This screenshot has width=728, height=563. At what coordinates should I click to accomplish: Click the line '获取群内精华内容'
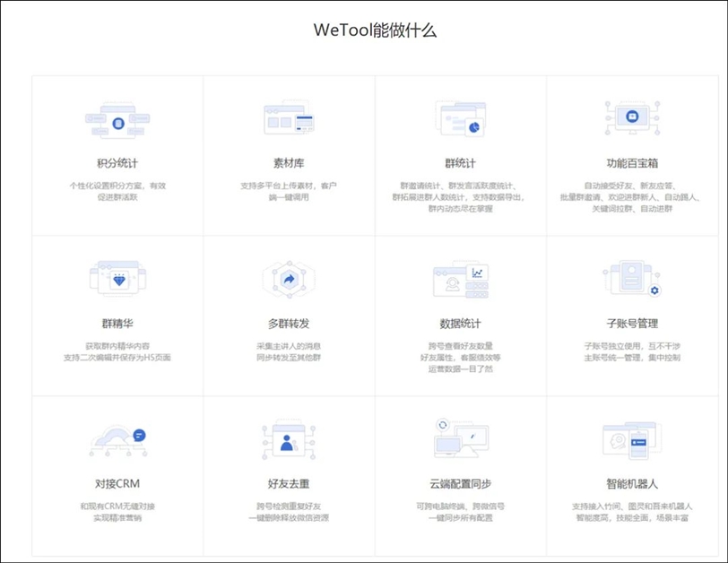pos(117,346)
